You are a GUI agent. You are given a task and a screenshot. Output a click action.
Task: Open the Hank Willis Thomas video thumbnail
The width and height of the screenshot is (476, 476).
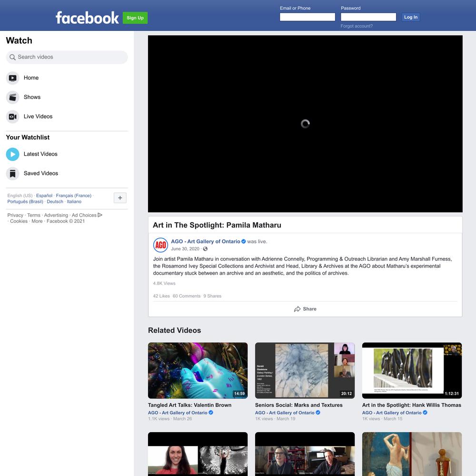[x=412, y=370]
